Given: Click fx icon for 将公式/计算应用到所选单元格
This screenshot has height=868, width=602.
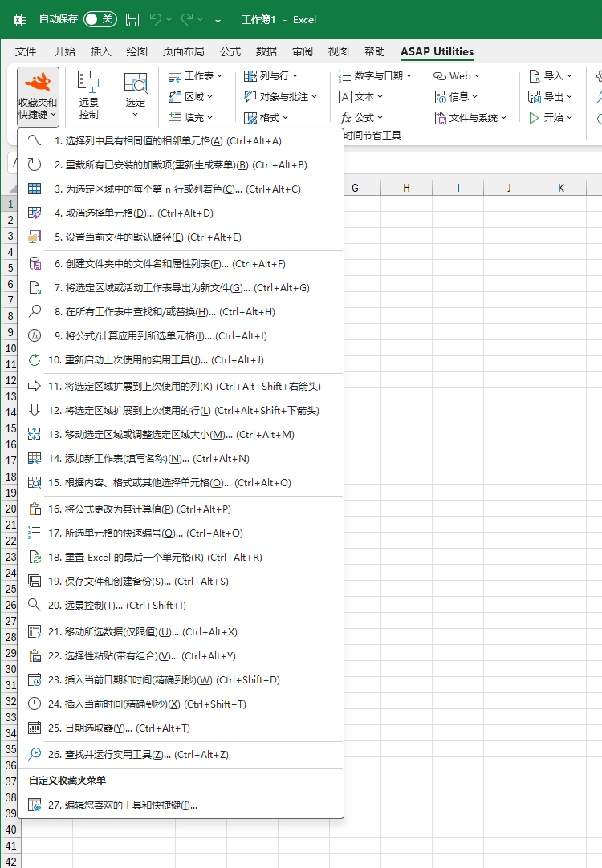Looking at the screenshot, I should (x=35, y=335).
